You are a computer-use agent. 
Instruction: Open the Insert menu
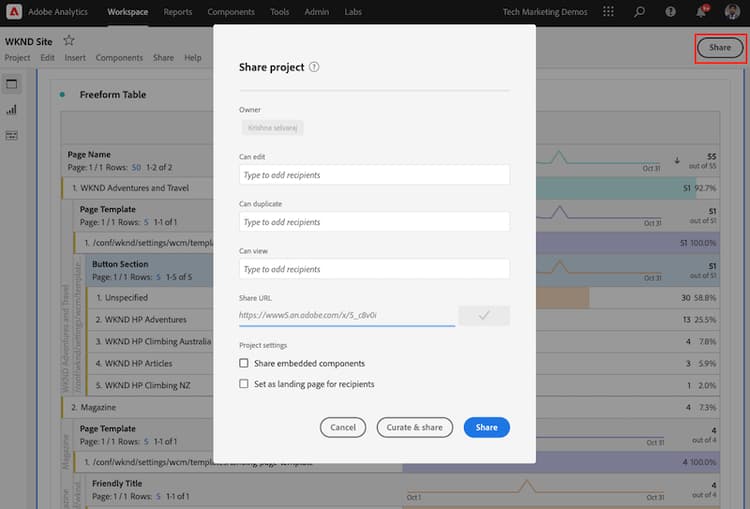coord(75,57)
